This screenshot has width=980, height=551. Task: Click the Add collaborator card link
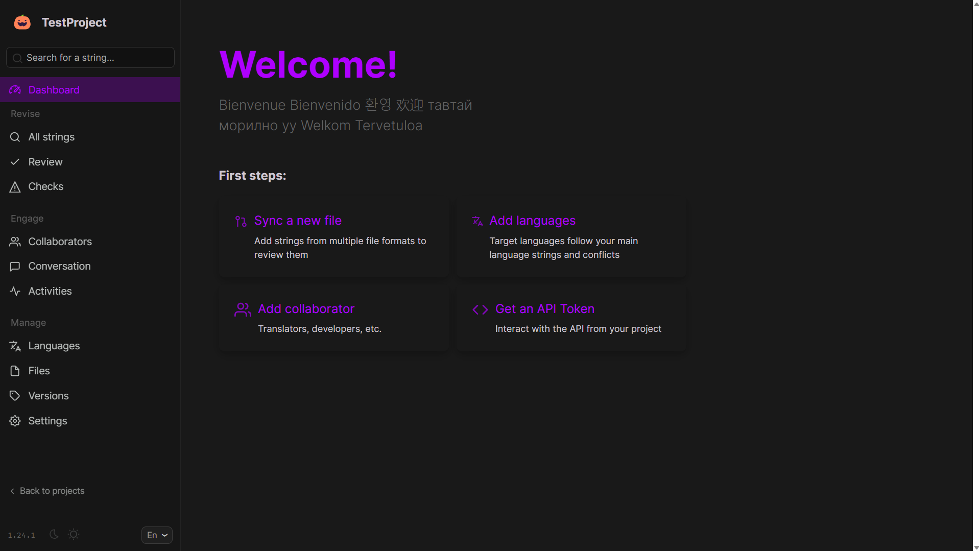pyautogui.click(x=306, y=309)
